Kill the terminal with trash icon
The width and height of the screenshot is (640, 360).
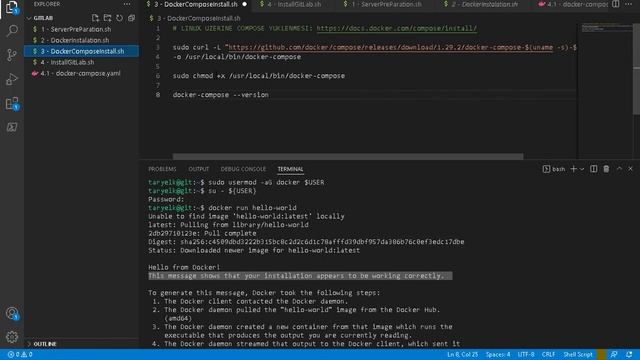click(x=606, y=169)
